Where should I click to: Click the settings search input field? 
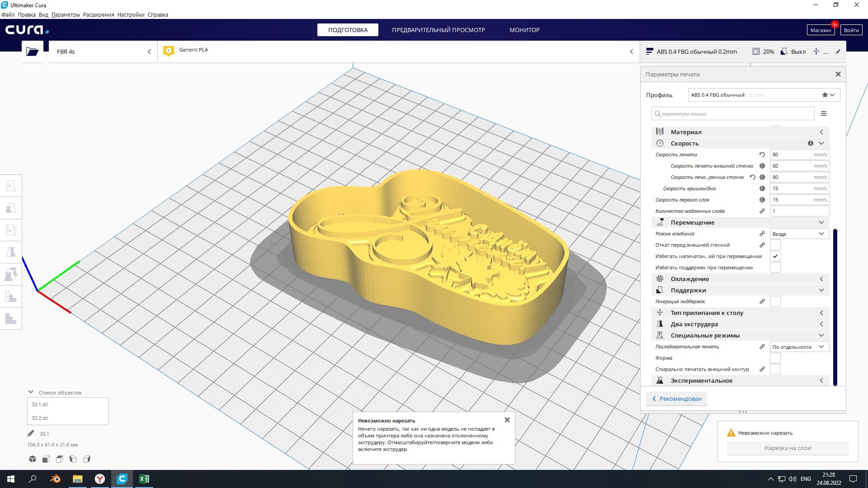point(732,114)
